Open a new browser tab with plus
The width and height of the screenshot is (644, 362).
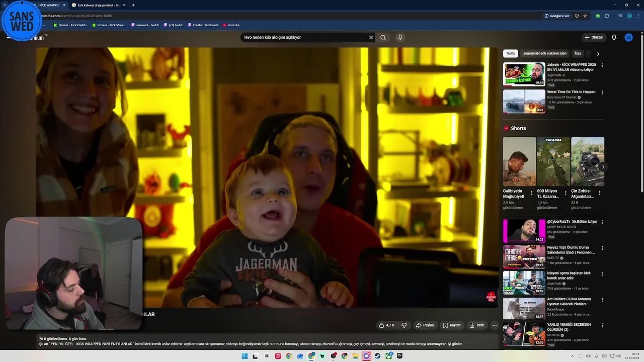(133, 5)
